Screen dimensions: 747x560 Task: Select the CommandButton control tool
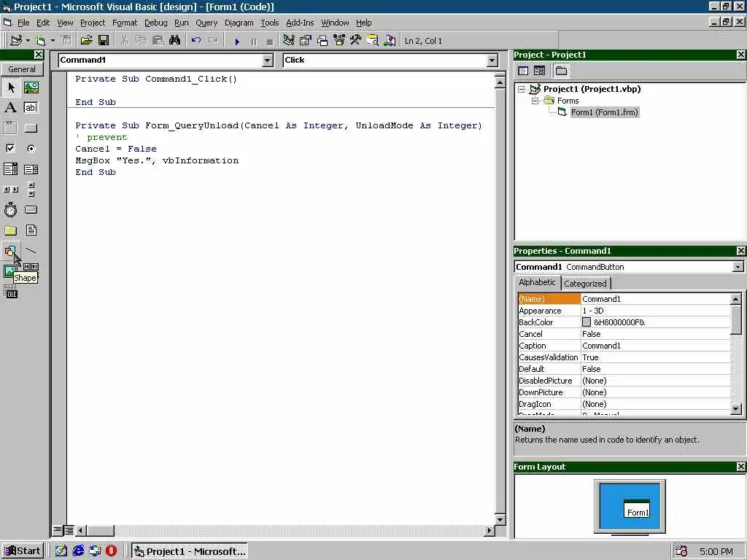tap(31, 128)
